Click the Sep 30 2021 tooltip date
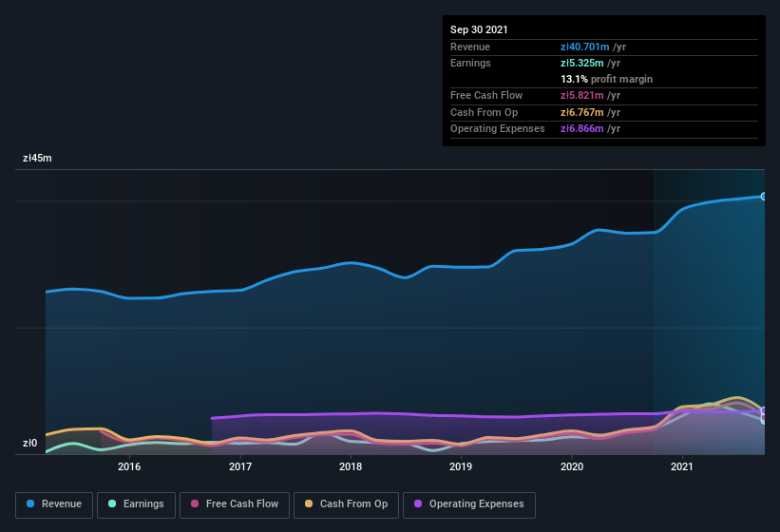 [479, 29]
